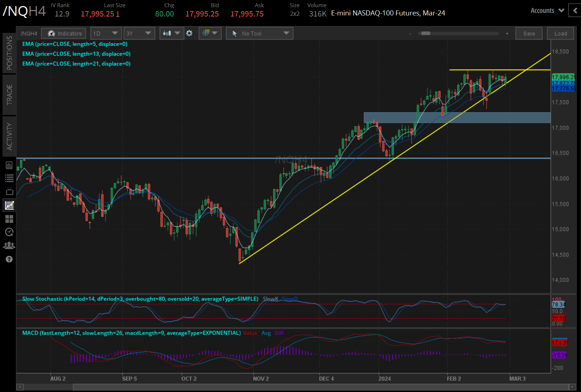The image size is (581, 392).
Task: Click the MAR 3 date axis label
Action: click(517, 379)
